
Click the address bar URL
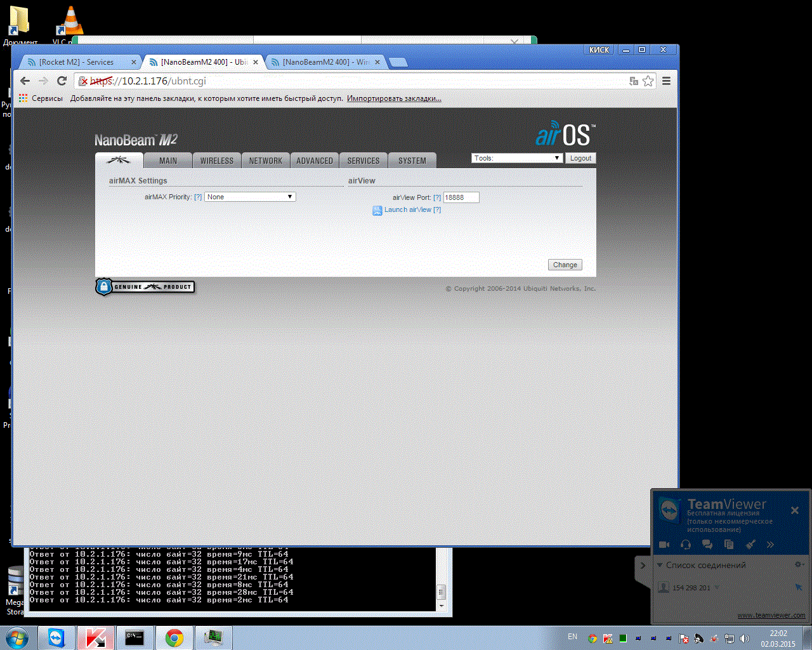(x=148, y=81)
